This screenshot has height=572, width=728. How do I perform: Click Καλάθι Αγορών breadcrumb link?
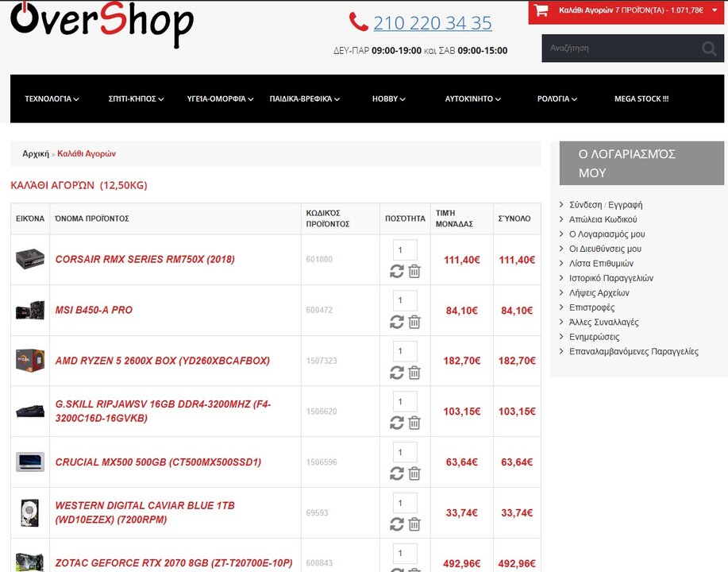87,154
